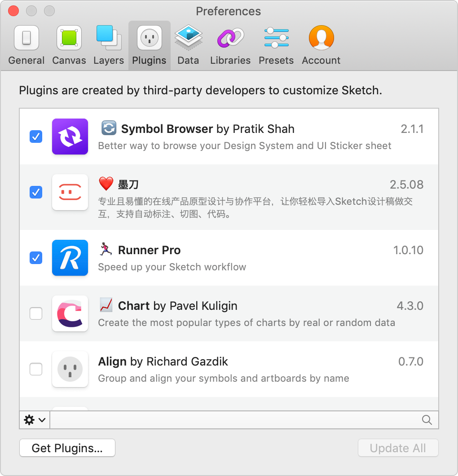
Task: Disable the Symbol Browser plugin checkbox
Action: 36,137
